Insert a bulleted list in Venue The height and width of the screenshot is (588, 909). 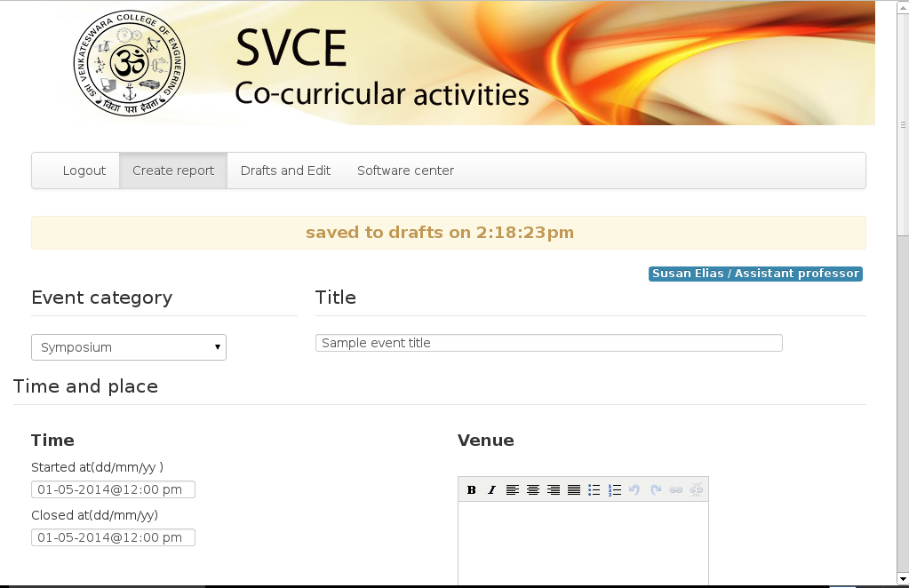click(594, 489)
